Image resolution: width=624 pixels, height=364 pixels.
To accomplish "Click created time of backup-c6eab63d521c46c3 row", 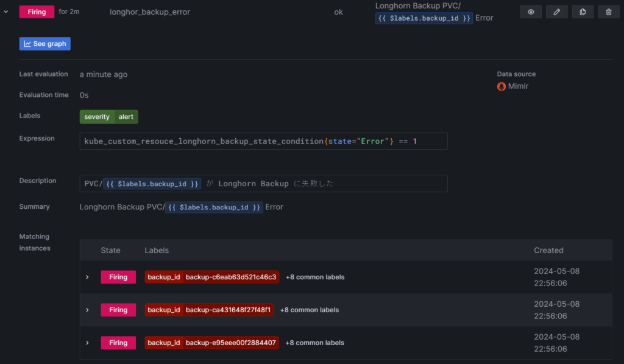I will [557, 277].
